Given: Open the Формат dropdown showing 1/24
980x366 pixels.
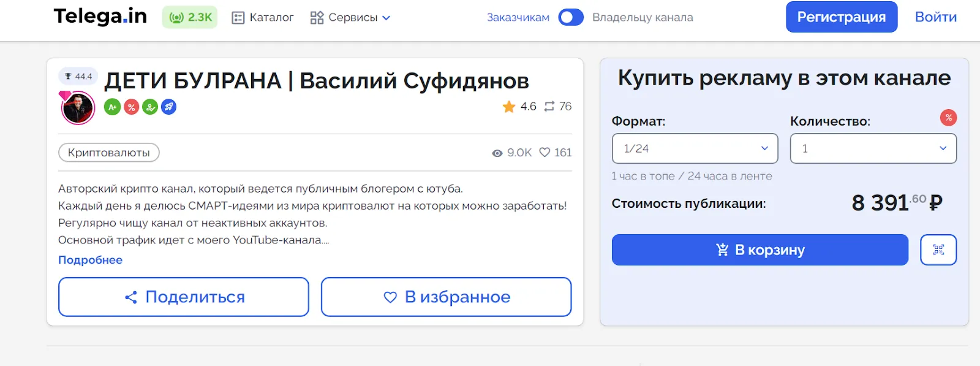Looking at the screenshot, I should click(x=695, y=148).
